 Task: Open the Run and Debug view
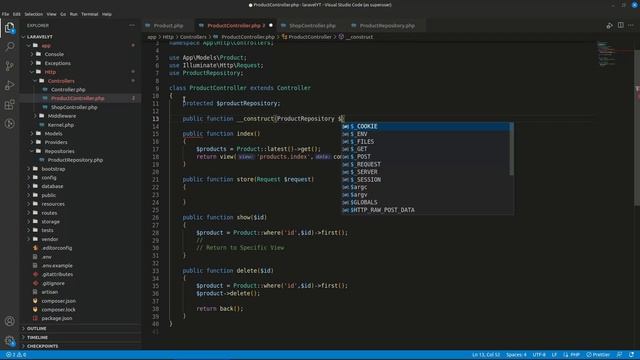(9, 85)
